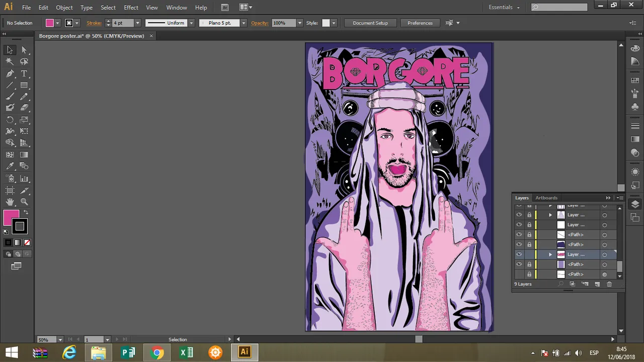Open the Effect menu

(x=131, y=8)
